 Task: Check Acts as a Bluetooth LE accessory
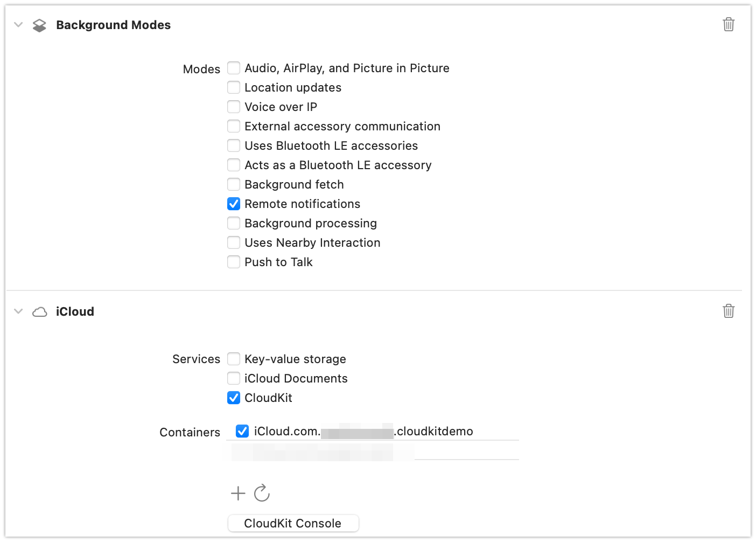pyautogui.click(x=233, y=165)
